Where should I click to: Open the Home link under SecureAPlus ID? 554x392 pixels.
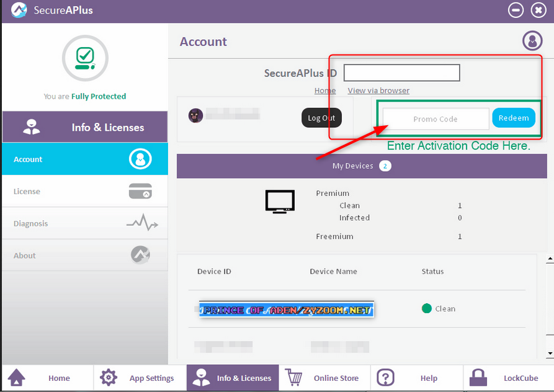point(325,91)
